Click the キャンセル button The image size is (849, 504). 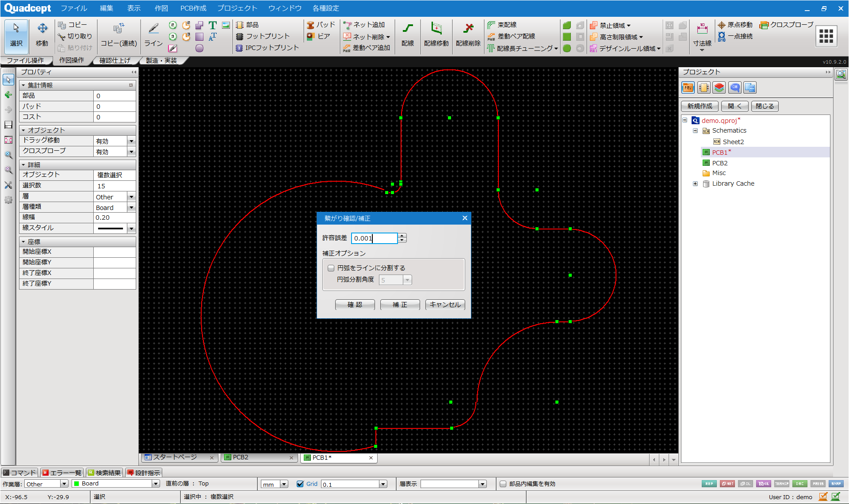pos(445,305)
